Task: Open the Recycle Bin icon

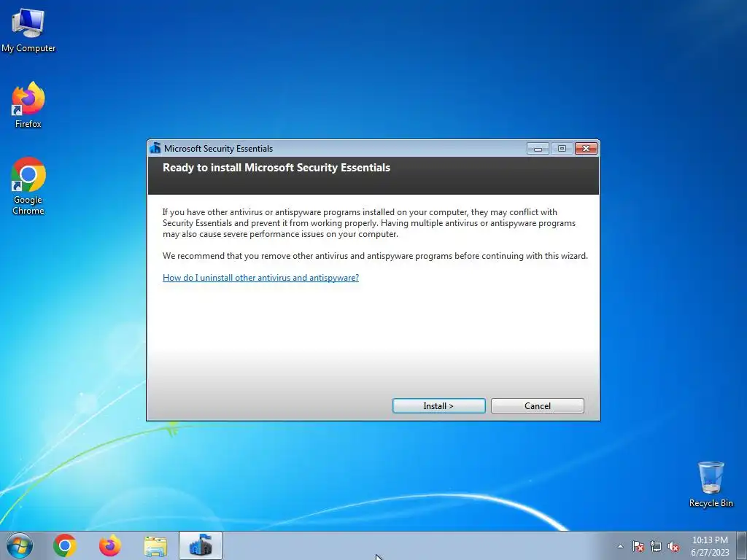Action: 711,484
